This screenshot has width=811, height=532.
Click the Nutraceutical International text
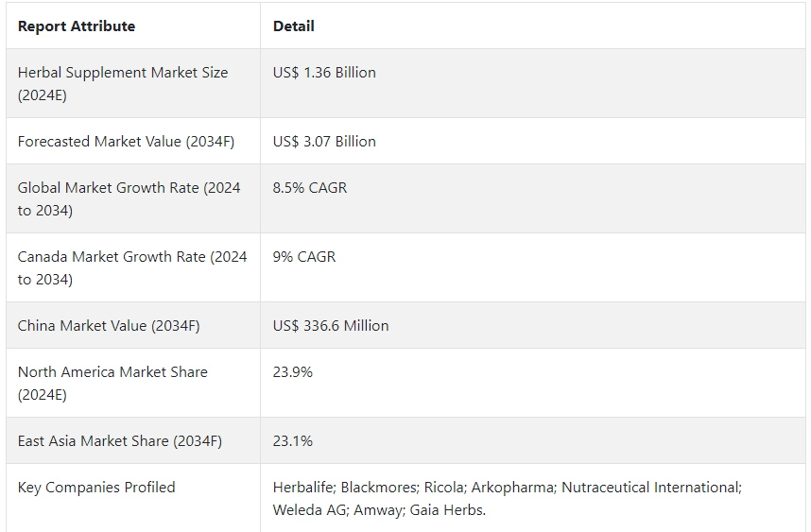tap(650, 487)
